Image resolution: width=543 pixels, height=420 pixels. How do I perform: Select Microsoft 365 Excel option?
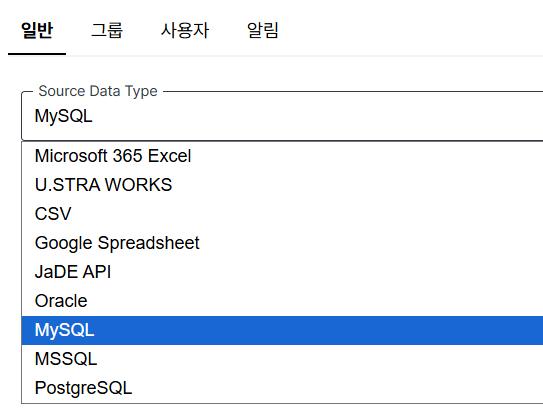[282, 156]
